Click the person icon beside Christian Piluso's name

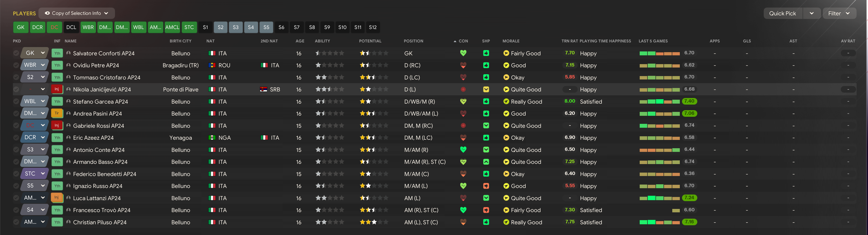pos(68,222)
